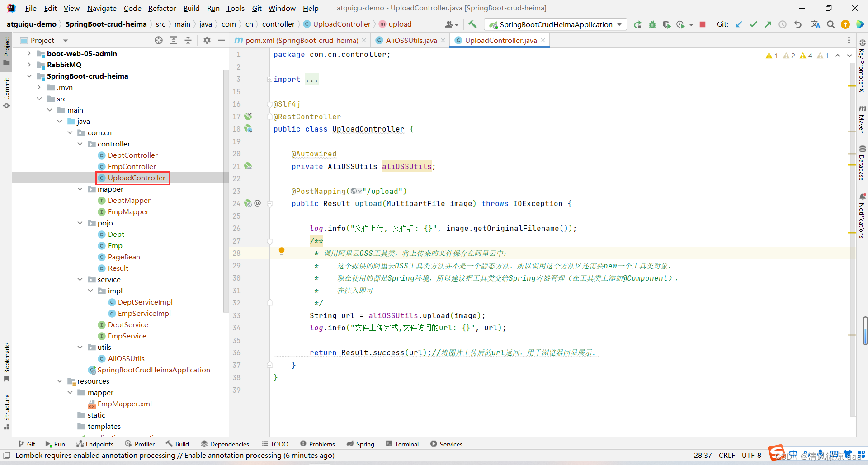Hide the Project tool window

coord(222,40)
